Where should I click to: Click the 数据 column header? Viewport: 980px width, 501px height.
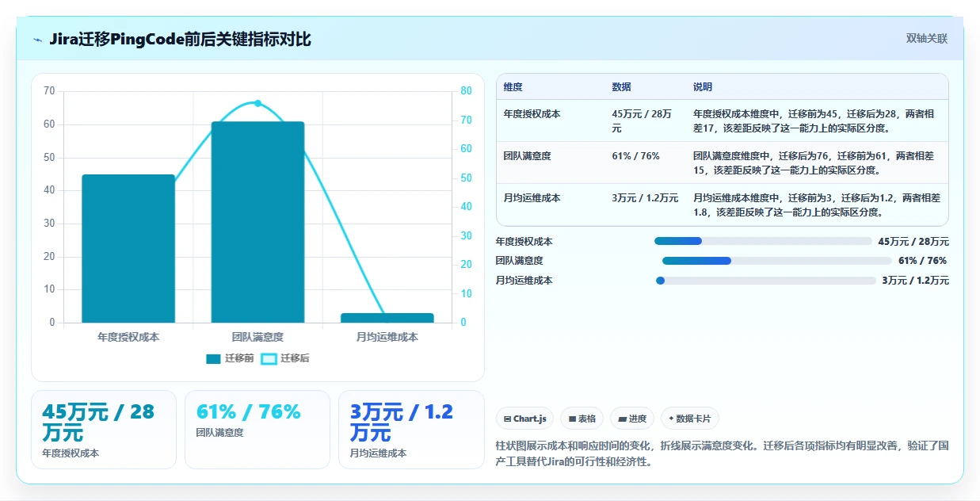coord(621,87)
